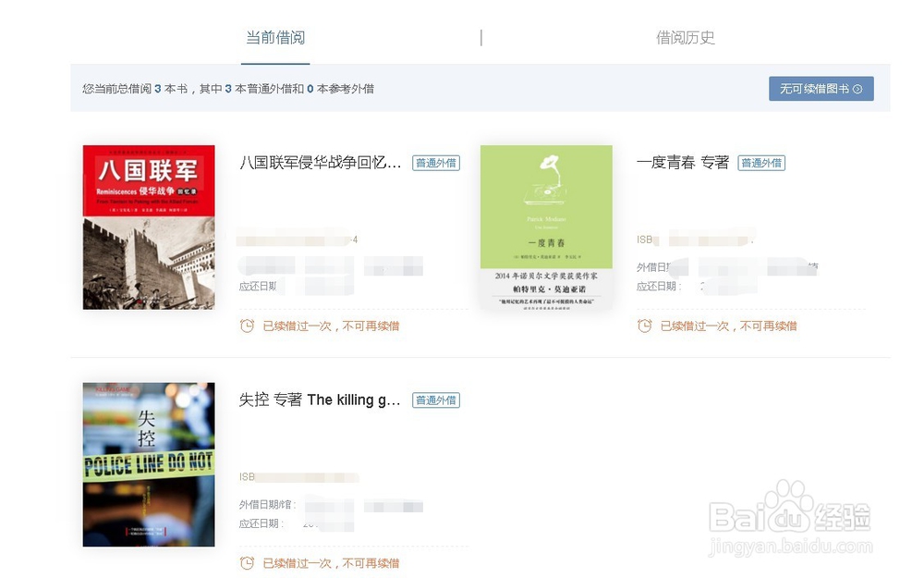Click clock icon under 一度青春 book

[x=645, y=326]
